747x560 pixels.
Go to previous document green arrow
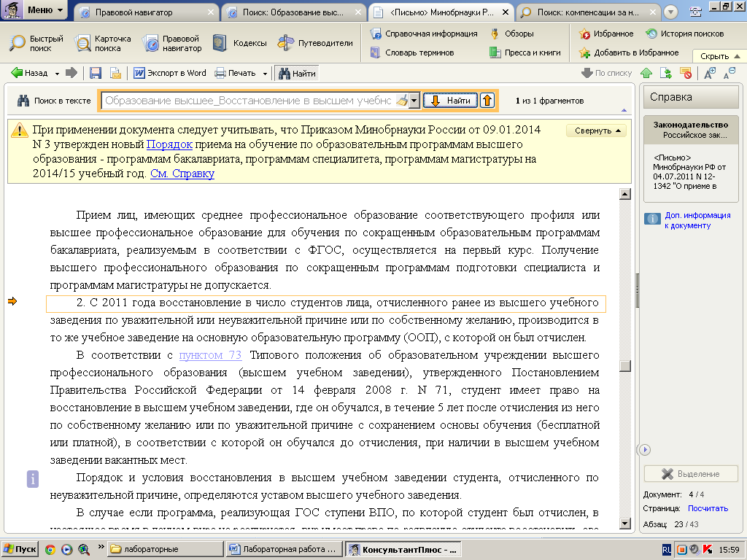pyautogui.click(x=646, y=73)
